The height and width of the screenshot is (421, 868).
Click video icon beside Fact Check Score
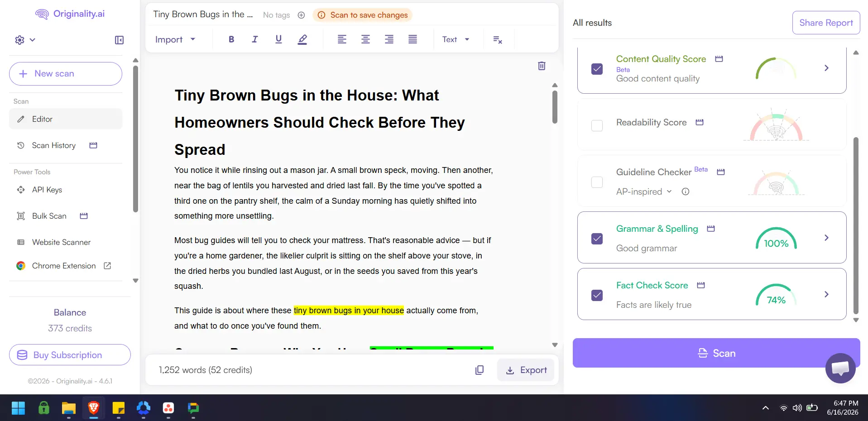tap(701, 285)
